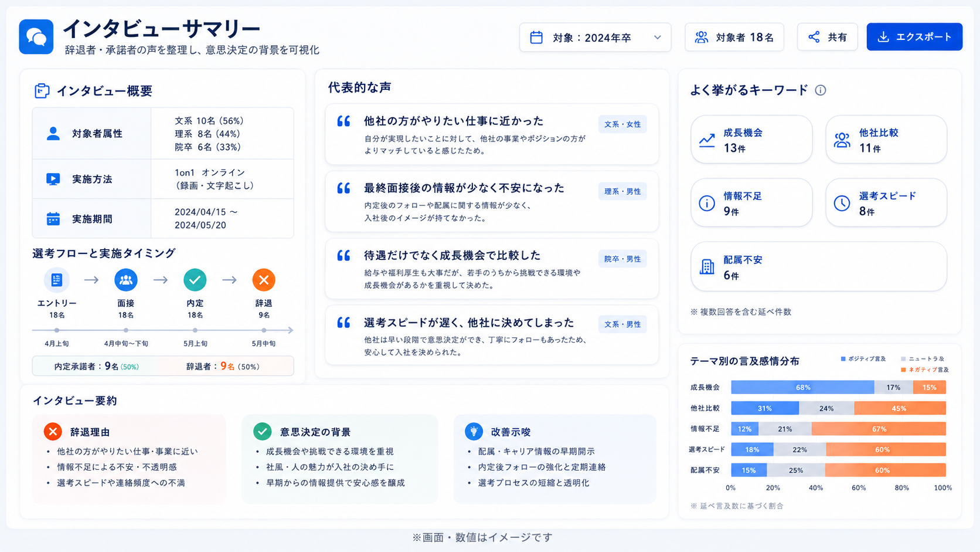
Task: Open quote 選考スピードが遅く、他社に決めてしまった
Action: (492, 335)
